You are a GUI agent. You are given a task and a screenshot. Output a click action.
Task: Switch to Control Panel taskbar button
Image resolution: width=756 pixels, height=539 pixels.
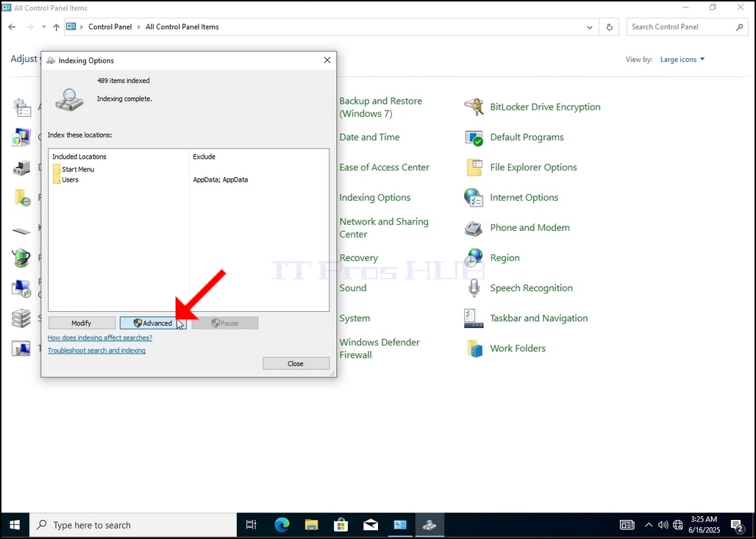click(400, 525)
